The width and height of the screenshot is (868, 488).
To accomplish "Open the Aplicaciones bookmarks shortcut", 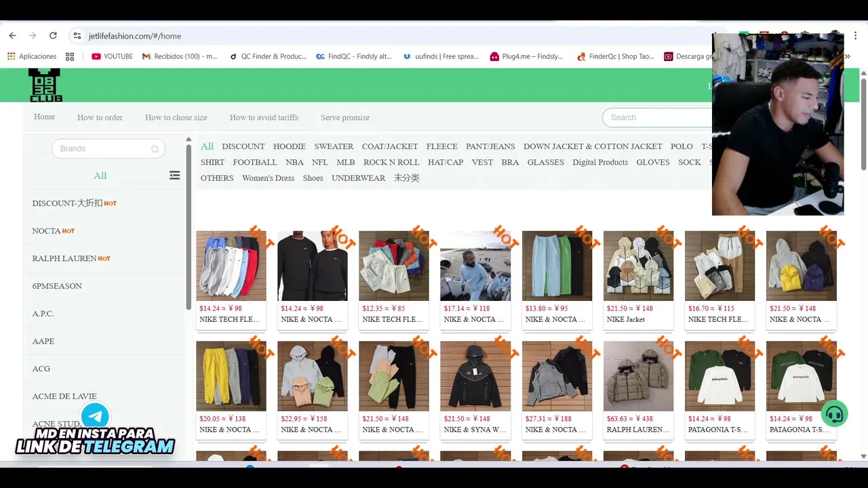I will (x=32, y=56).
